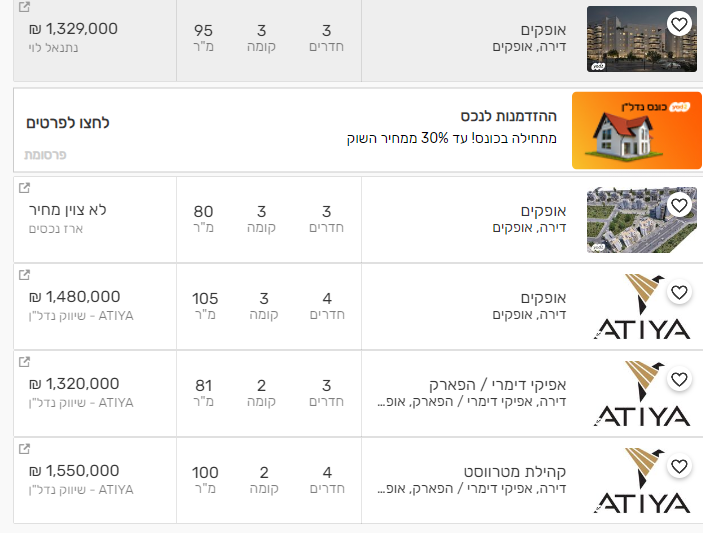The width and height of the screenshot is (703, 533).
Task: Save the 1,320,000 ₪ listing to favorites
Action: [x=679, y=380]
